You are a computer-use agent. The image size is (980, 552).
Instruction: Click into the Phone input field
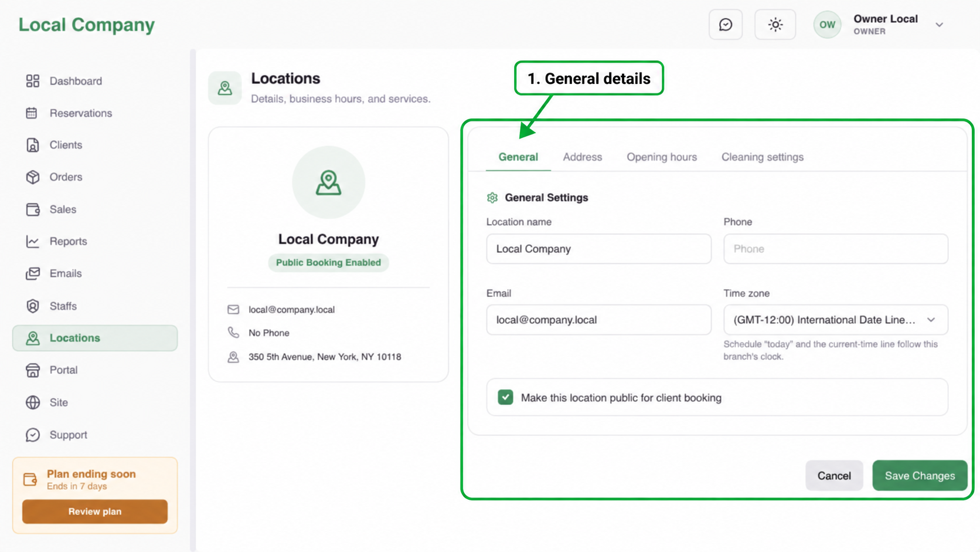pos(835,249)
